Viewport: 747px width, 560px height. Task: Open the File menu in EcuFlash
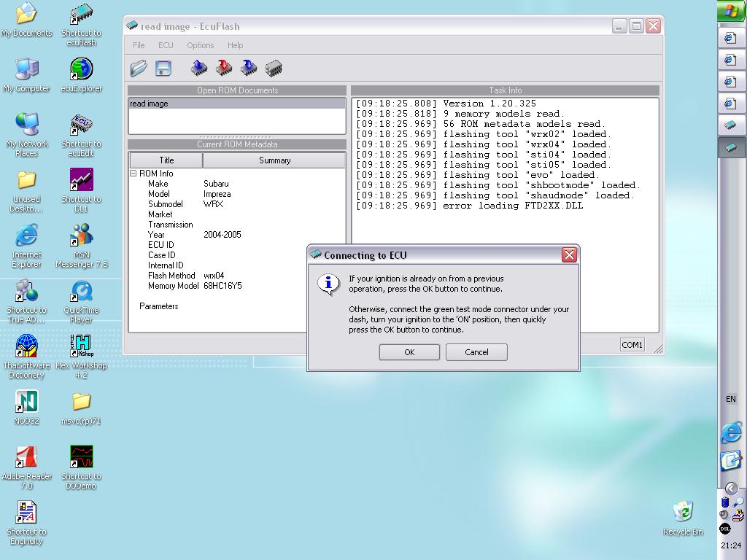coord(139,45)
